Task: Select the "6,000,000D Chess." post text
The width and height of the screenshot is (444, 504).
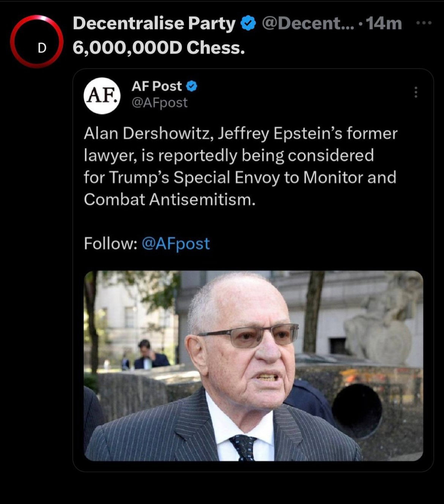Action: [x=159, y=48]
